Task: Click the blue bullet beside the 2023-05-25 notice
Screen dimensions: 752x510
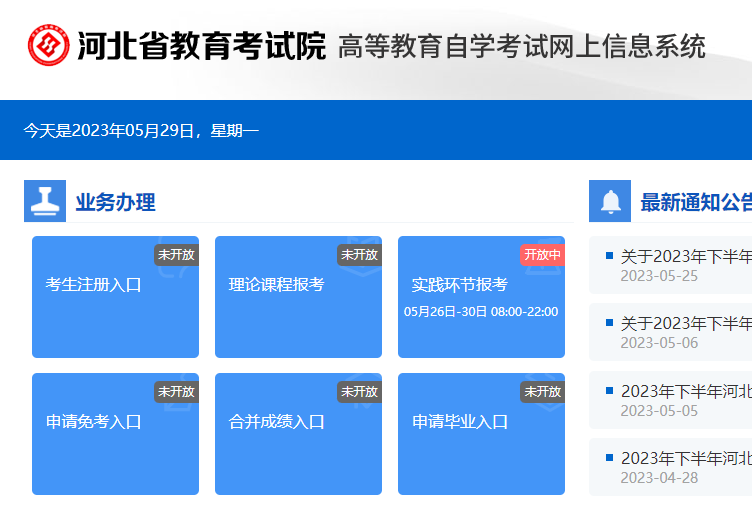Action: [609, 256]
